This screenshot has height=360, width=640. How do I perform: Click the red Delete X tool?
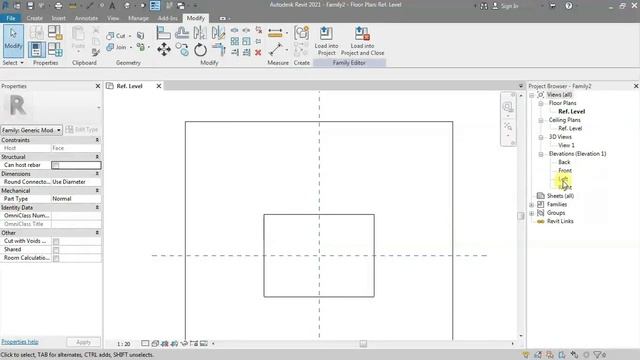tap(258, 52)
